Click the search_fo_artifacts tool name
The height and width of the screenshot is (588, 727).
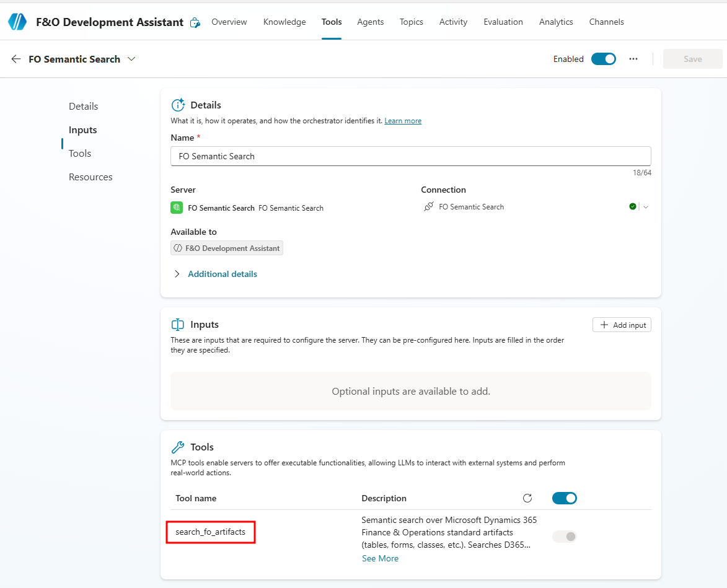click(211, 532)
